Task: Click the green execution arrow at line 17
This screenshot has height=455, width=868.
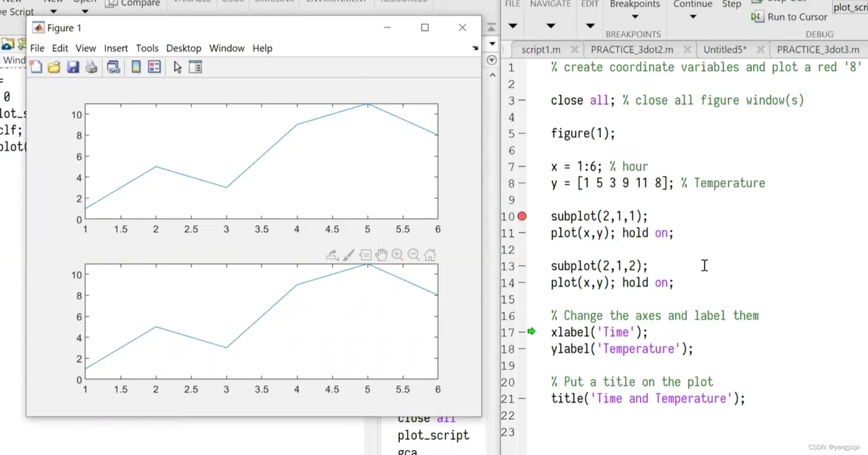Action: tap(532, 332)
